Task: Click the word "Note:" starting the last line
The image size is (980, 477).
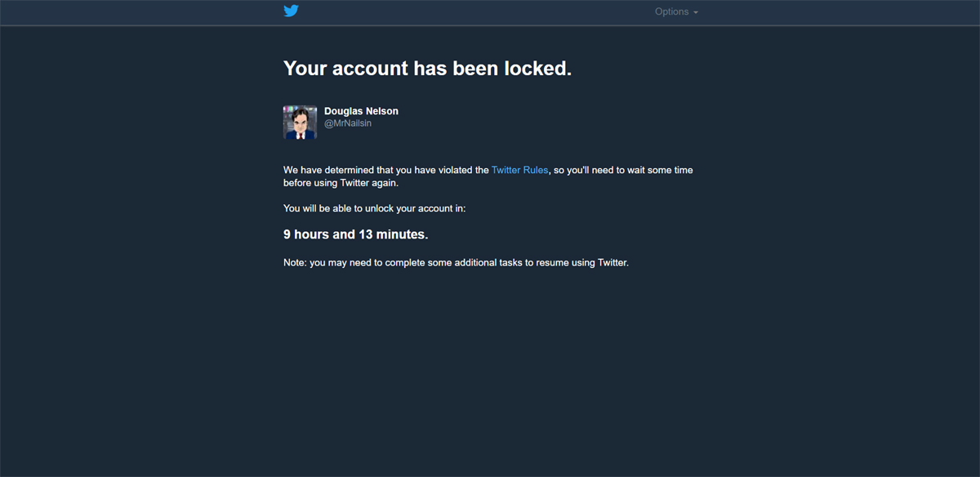Action: pos(295,263)
